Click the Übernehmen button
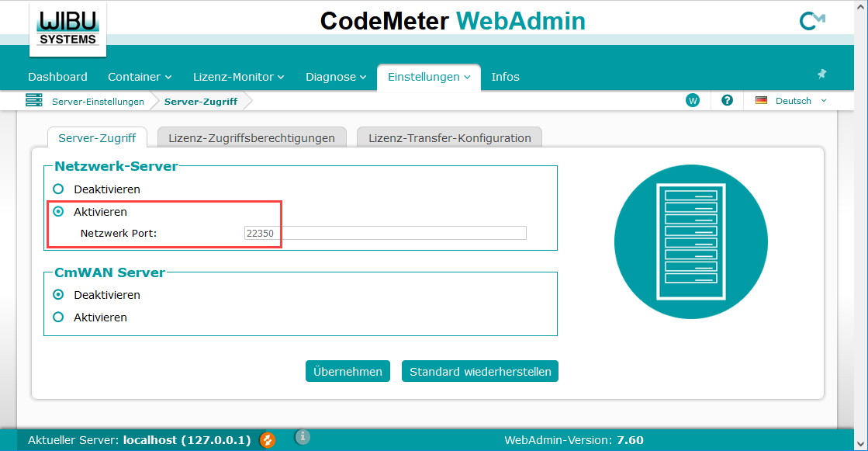Screen dimensions: 868x451 click(348, 371)
